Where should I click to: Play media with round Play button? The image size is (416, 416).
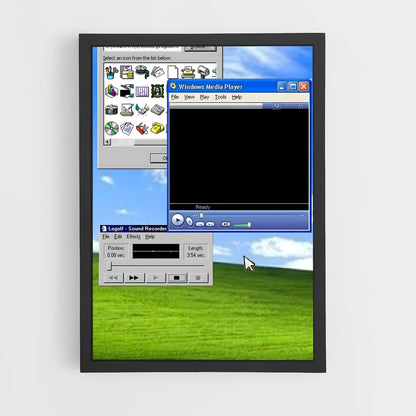pos(178,220)
